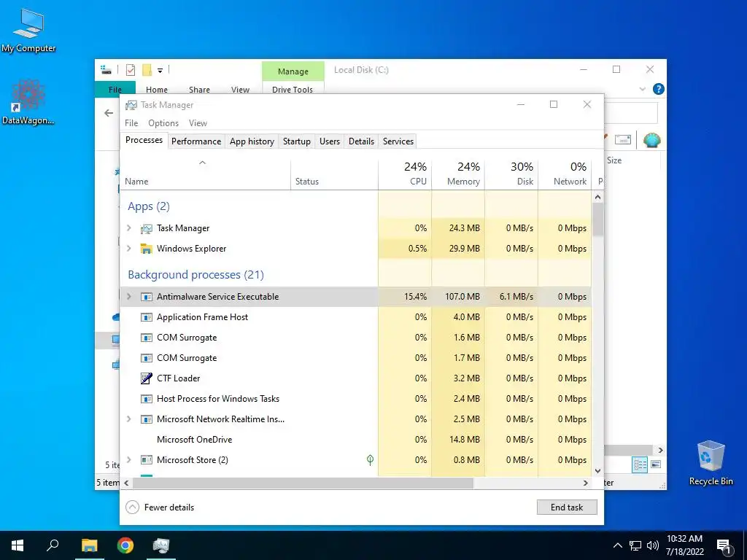Switch to the Performance tab
This screenshot has width=747, height=560.
[x=196, y=141]
